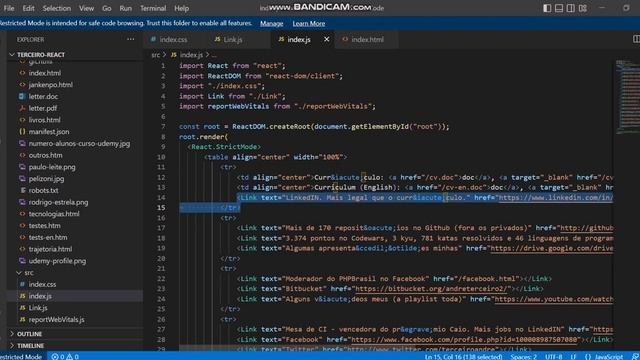The image size is (640, 360).
Task: Open the Terminal menu
Action: (153, 8)
